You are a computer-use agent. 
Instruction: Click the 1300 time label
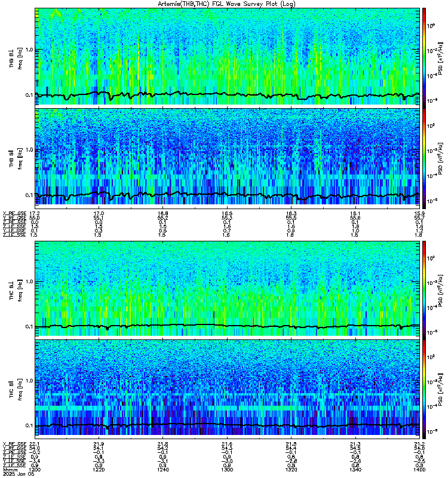tap(227, 470)
